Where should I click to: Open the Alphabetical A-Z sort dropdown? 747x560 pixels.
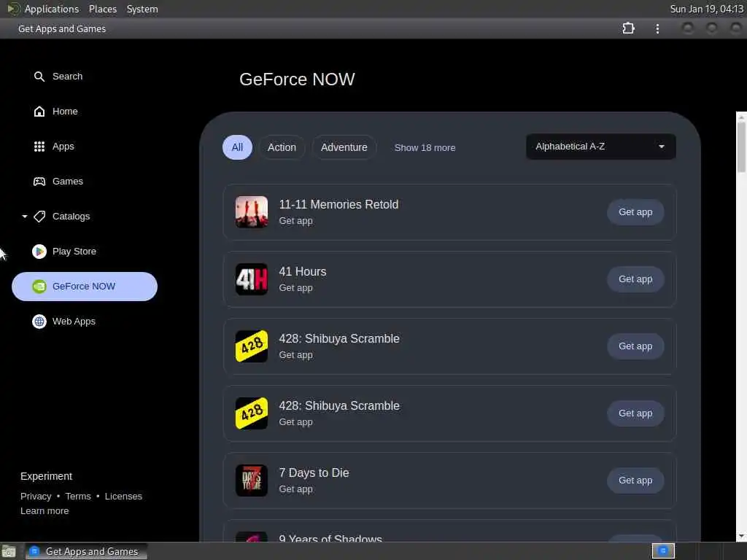coord(601,147)
